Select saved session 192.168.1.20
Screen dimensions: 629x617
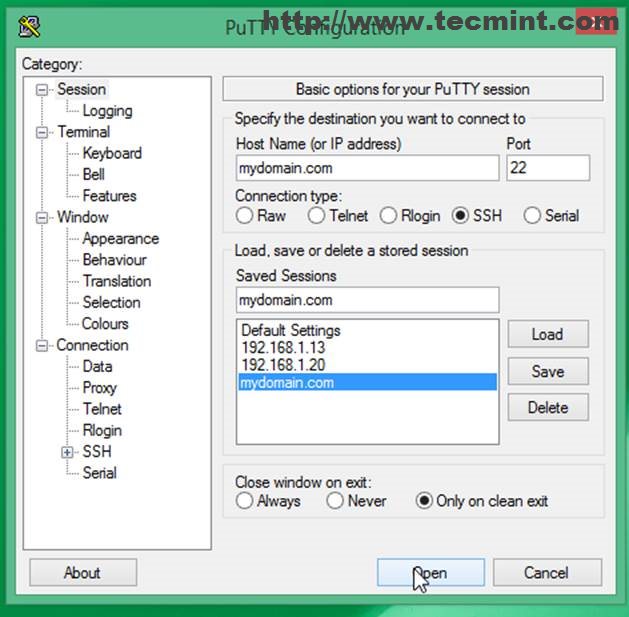tap(367, 365)
